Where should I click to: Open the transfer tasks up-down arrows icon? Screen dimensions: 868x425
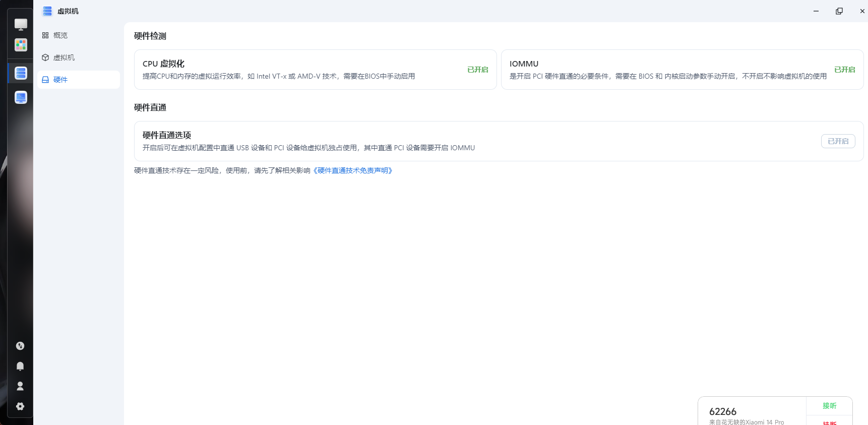[20, 346]
